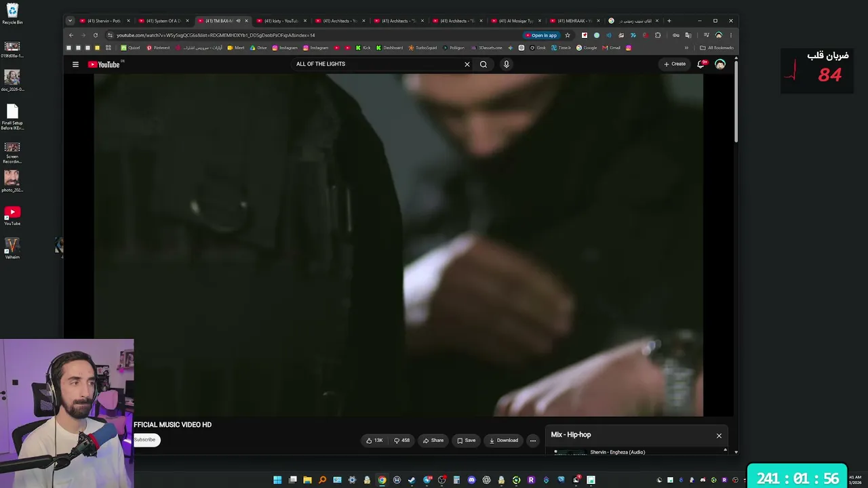Screen dimensions: 868x488
Task: Download the video
Action: click(504, 441)
